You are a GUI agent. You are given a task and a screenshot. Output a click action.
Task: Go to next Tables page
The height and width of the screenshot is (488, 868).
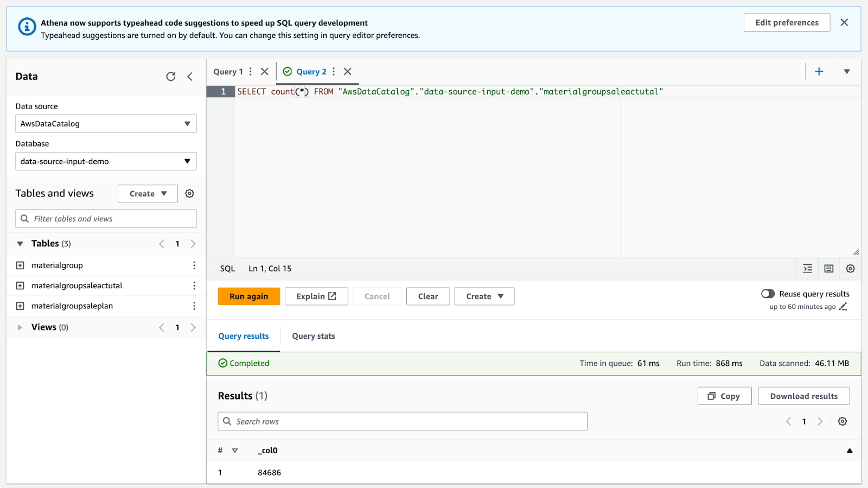pyautogui.click(x=193, y=244)
